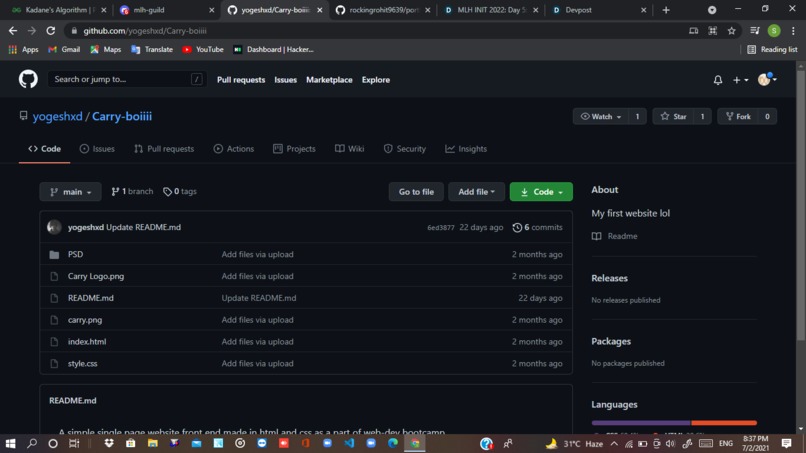Switch to the Security tab
The height and width of the screenshot is (453, 806).
click(x=405, y=149)
